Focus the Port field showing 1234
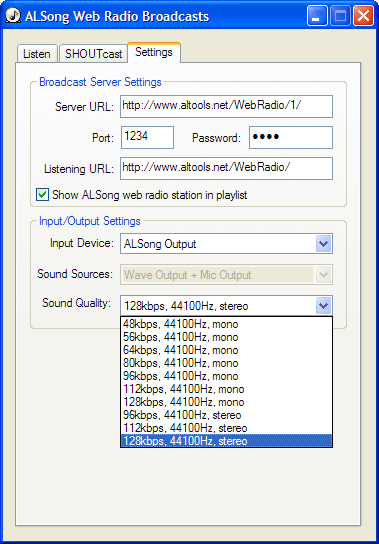Image resolution: width=379 pixels, height=544 pixels. pyautogui.click(x=147, y=137)
